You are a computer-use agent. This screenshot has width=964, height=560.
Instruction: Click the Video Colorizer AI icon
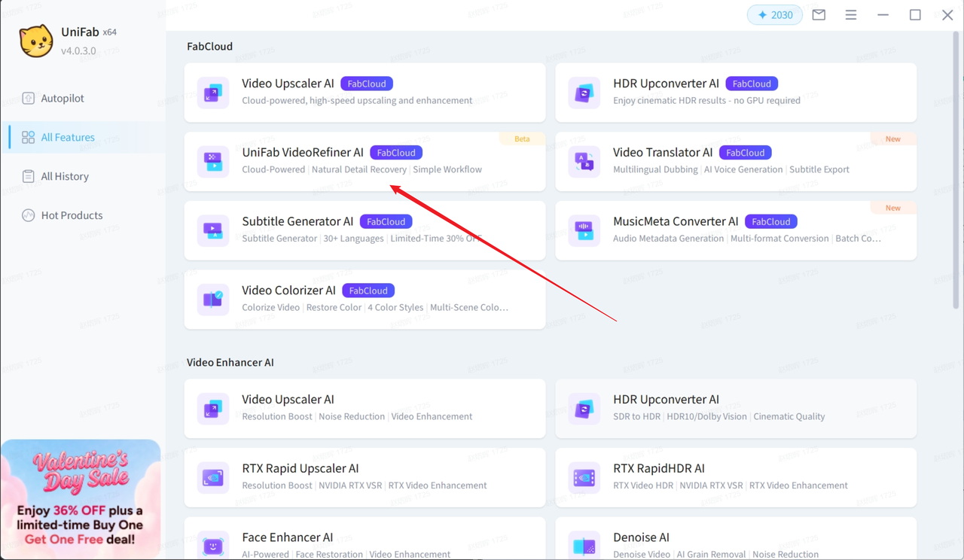[x=213, y=300]
